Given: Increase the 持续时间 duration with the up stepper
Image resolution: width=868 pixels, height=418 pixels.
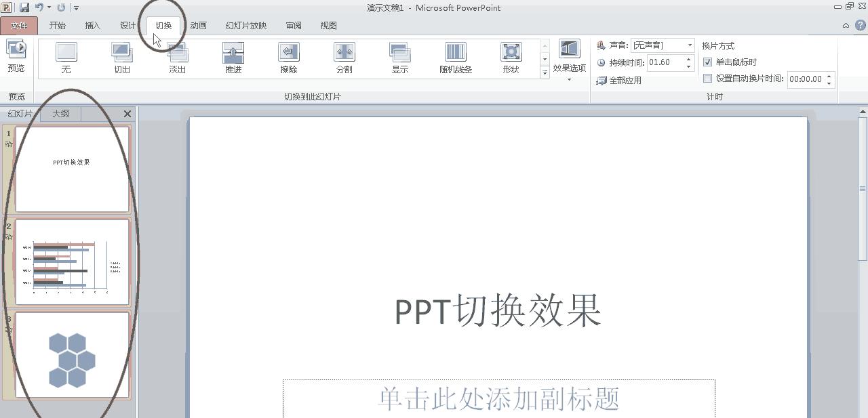Looking at the screenshot, I should (690, 58).
